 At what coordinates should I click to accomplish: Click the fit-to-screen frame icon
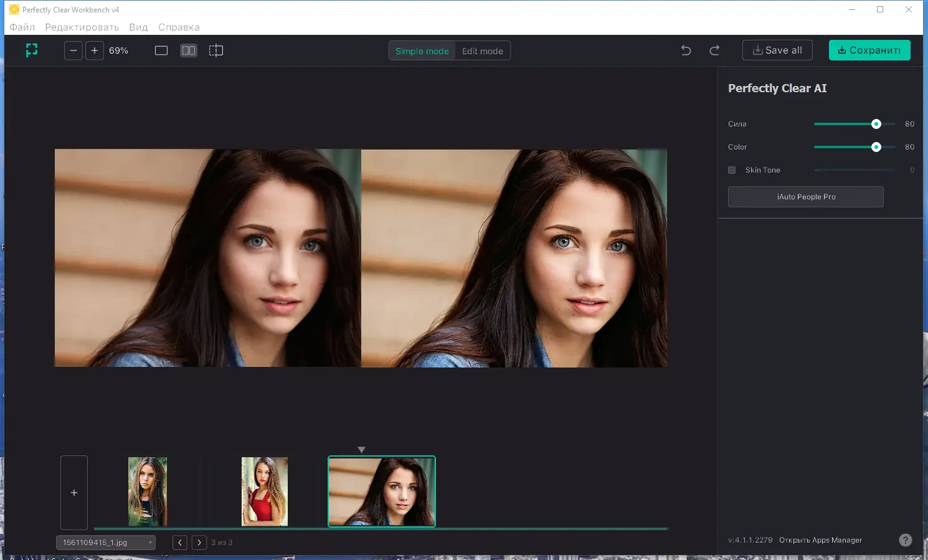[32, 50]
